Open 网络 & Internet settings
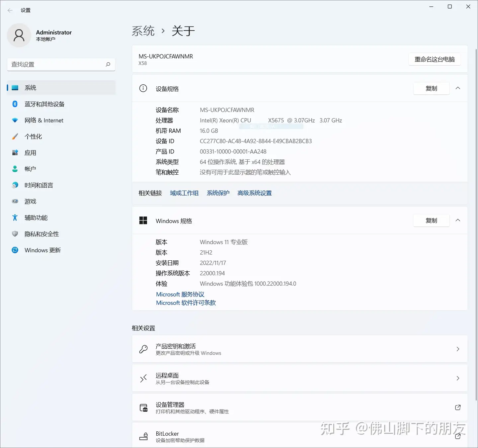478x448 pixels. click(61, 120)
